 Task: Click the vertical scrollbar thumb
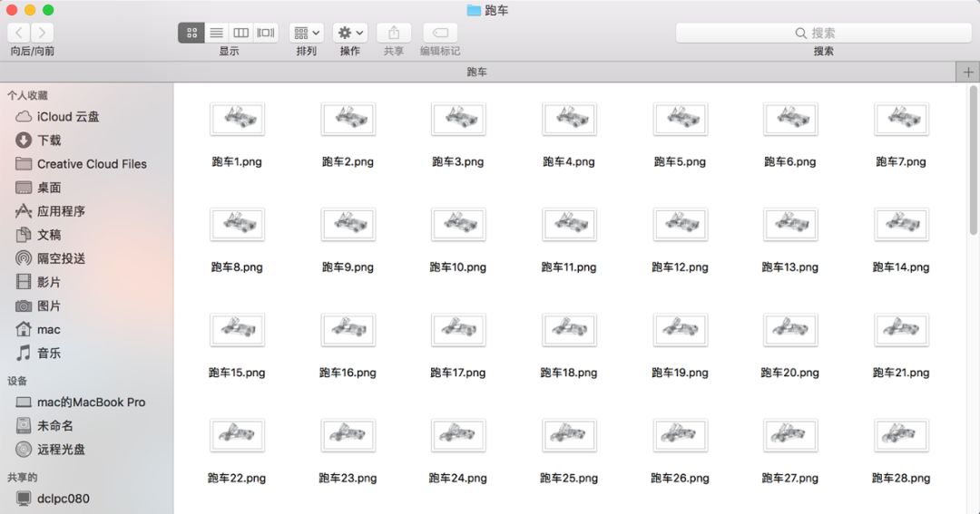tap(973, 160)
